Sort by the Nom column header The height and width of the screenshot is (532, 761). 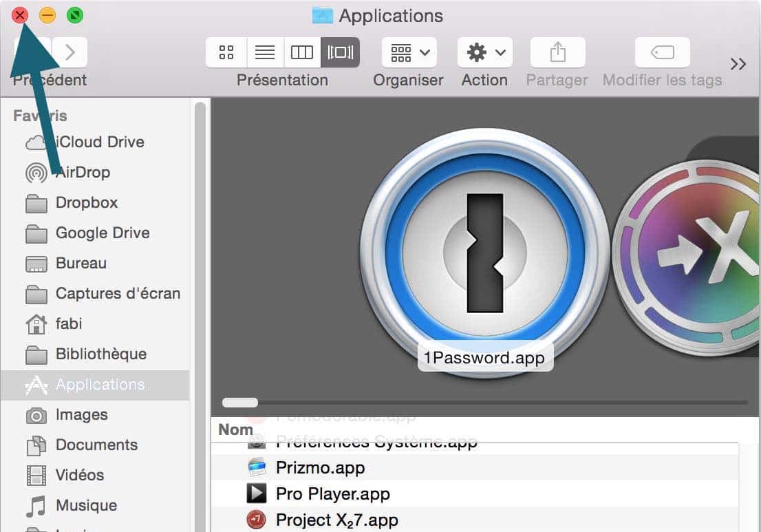tap(236, 429)
